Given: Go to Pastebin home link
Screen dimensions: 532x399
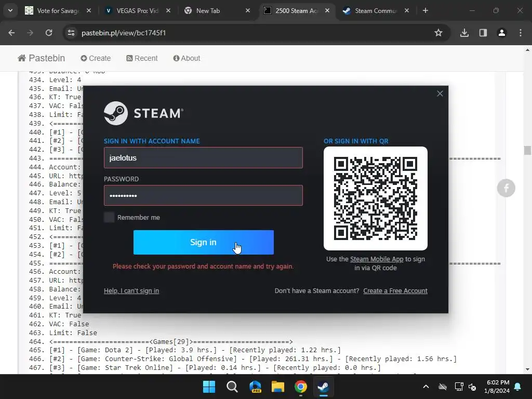Looking at the screenshot, I should click(42, 58).
